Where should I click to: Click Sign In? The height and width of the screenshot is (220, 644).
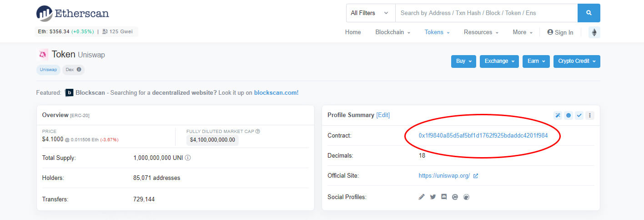560,32
